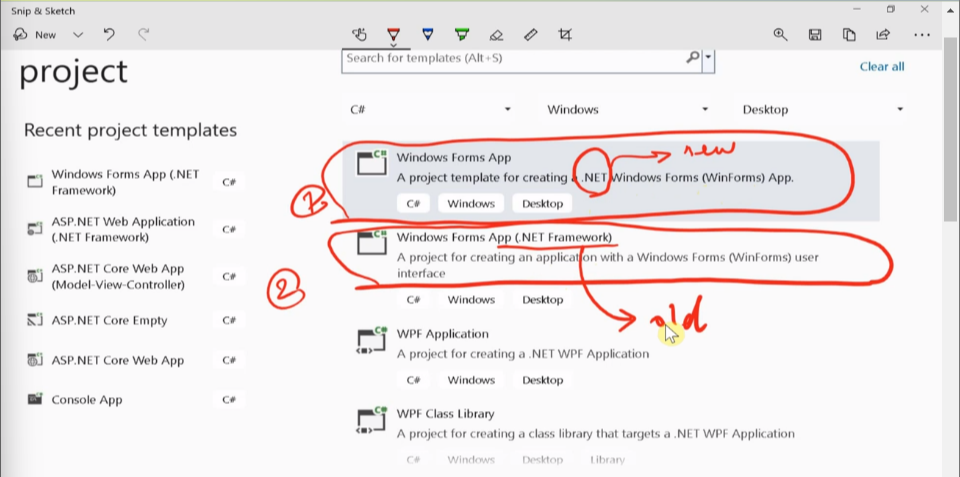Viewport: 960px width, 477px height.
Task: Open the C# language filter dropdown
Action: [x=430, y=110]
